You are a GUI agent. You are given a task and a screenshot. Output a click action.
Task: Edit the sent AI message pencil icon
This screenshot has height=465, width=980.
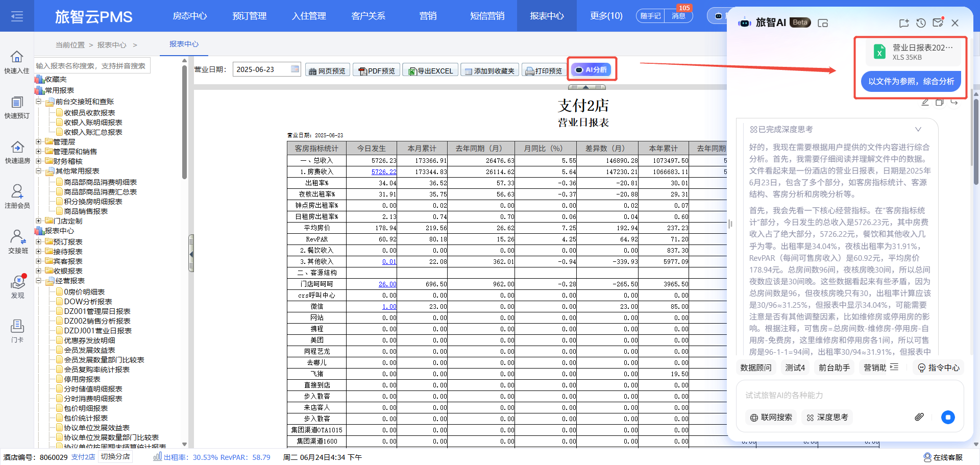tap(925, 102)
